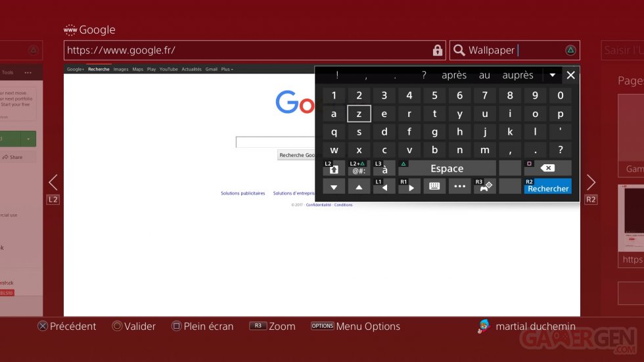Toggle R3 motion controller input key
Image resolution: width=644 pixels, height=362 pixels.
tap(485, 187)
